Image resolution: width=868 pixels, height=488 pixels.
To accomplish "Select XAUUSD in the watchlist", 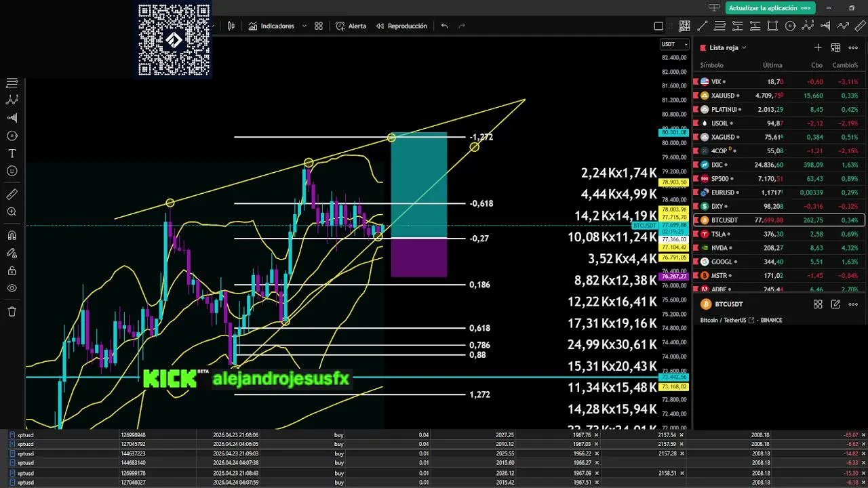I will tap(778, 96).
